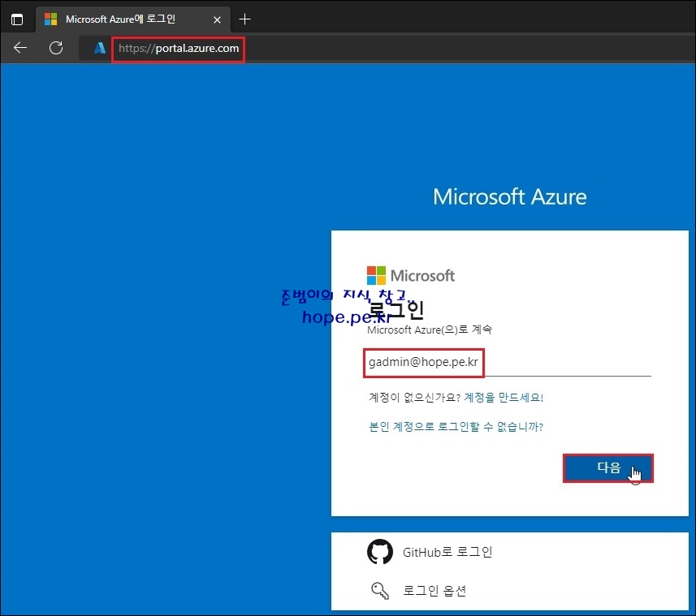Click the Microsoft logo in sign-in box
696x616 pixels.
click(x=411, y=275)
